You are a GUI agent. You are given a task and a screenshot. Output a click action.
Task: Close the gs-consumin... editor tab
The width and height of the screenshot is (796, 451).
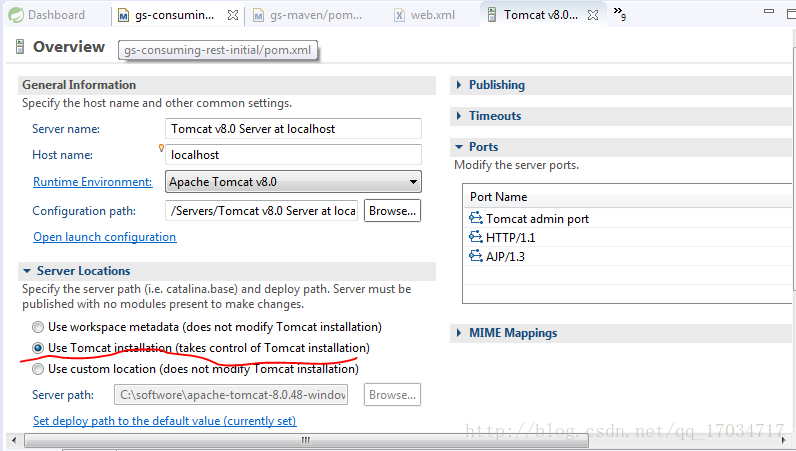click(x=233, y=15)
